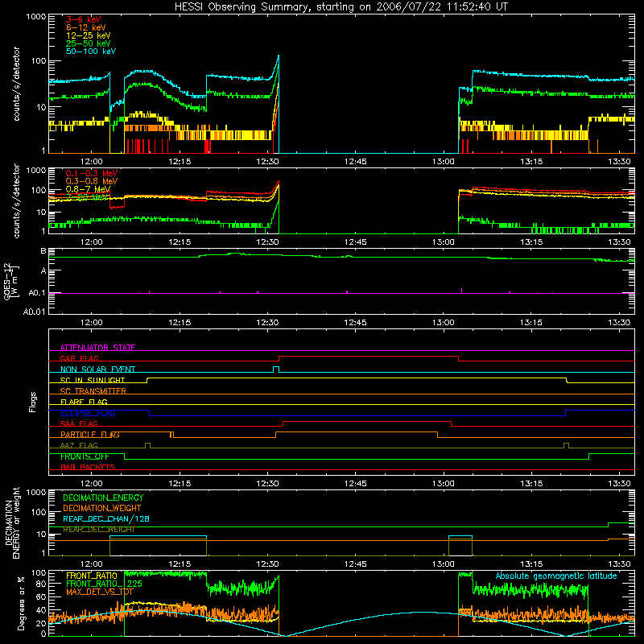This screenshot has height=644, width=644.
Task: Select the SC_TRANSMITTER flag label
Action: [x=93, y=391]
